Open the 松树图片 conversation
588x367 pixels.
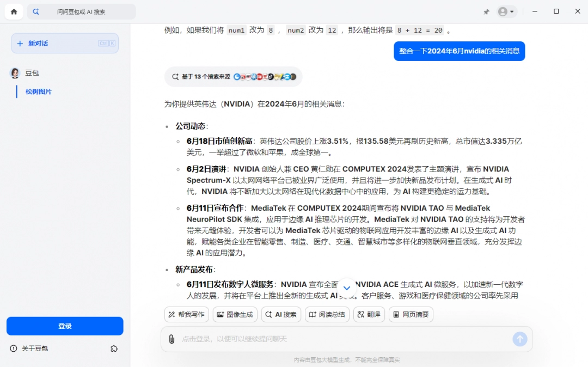point(38,91)
